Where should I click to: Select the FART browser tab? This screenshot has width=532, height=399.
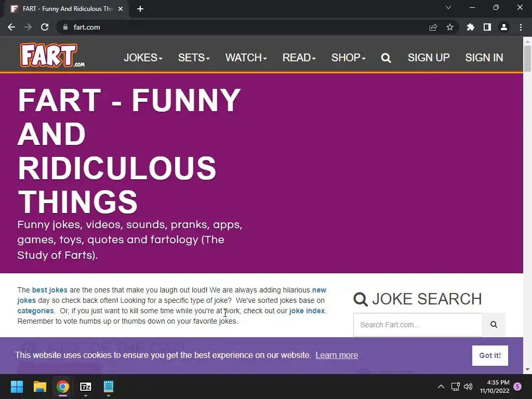pyautogui.click(x=67, y=9)
